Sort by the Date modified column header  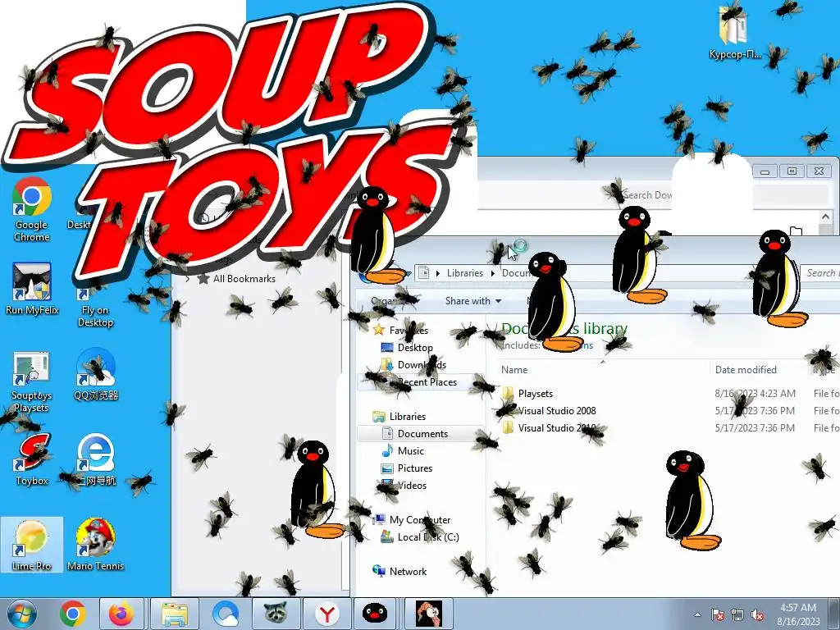(x=746, y=370)
